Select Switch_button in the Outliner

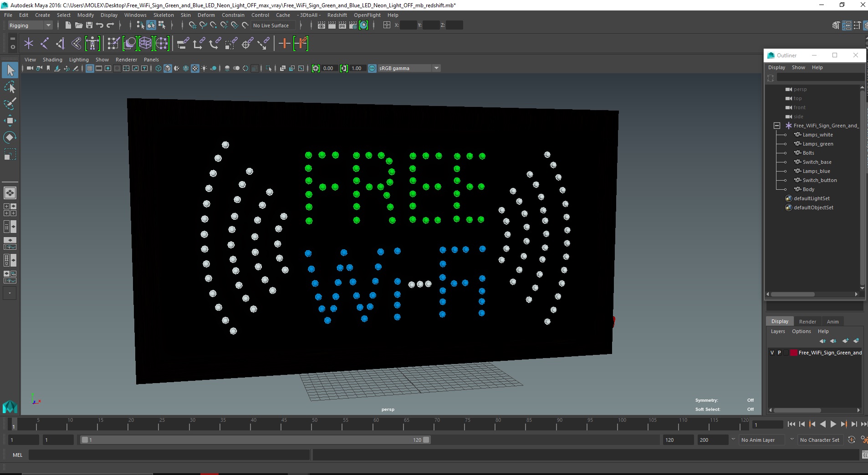pos(820,180)
